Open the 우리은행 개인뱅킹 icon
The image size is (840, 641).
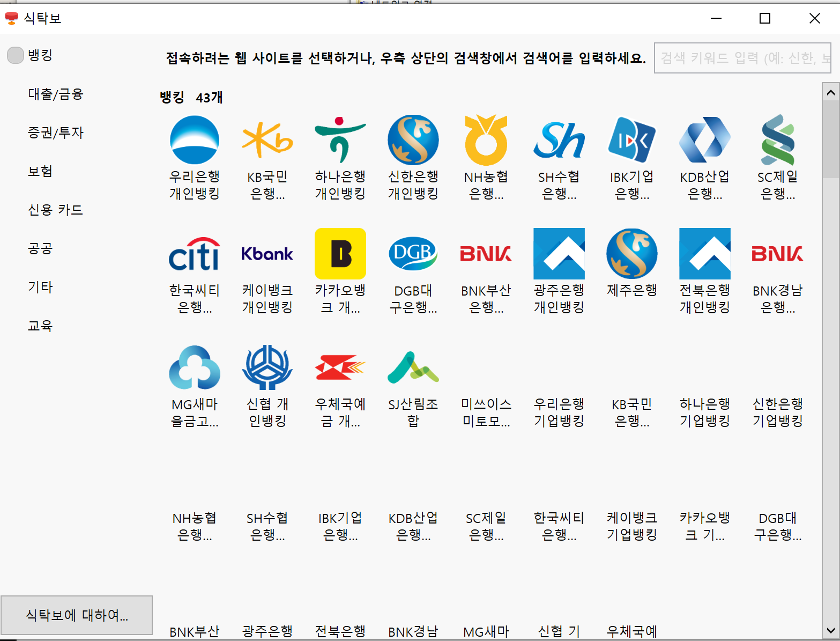(x=195, y=140)
